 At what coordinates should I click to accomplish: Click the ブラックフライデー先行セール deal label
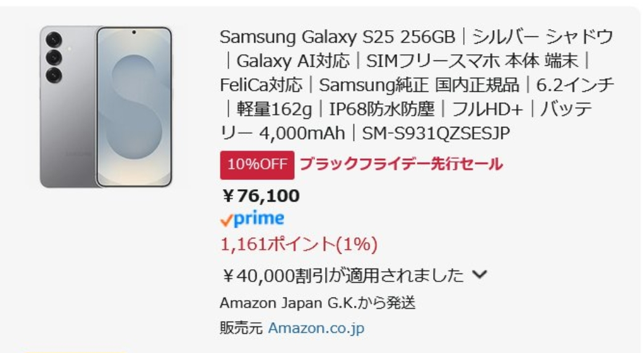point(401,164)
